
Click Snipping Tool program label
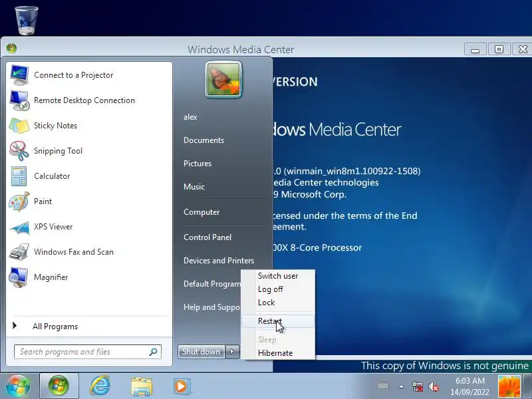pyautogui.click(x=58, y=151)
